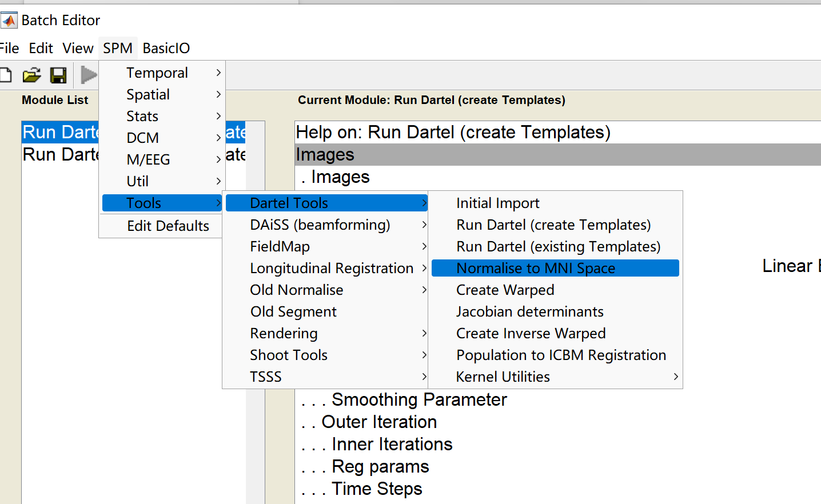Click the arrow beside TSSS

click(x=424, y=377)
